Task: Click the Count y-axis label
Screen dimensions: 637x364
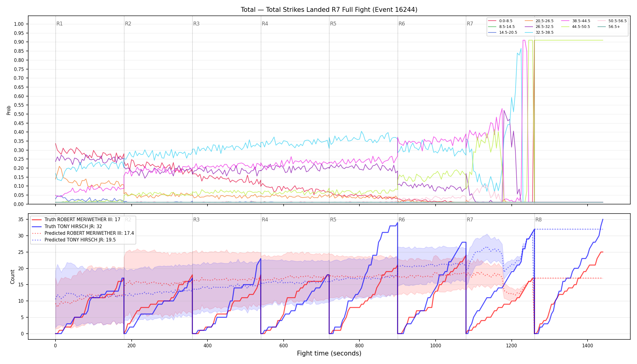Action: click(x=12, y=277)
